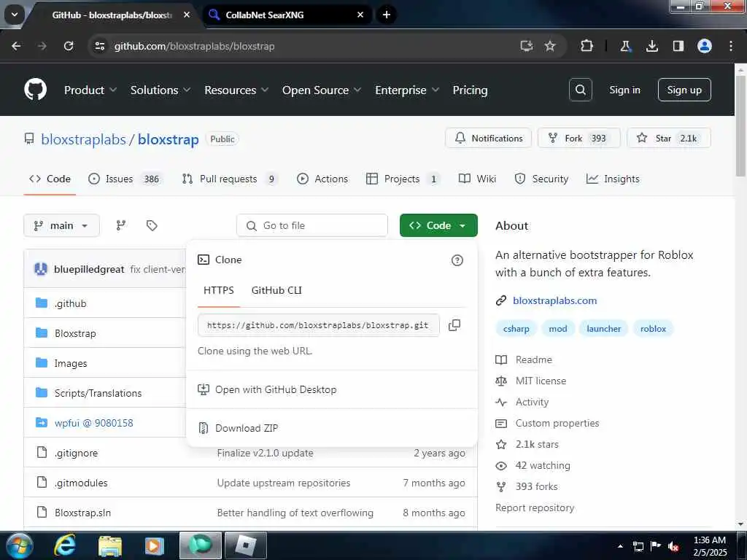This screenshot has height=560, width=747.
Task: Star the bloxstrap repository
Action: [x=669, y=138]
